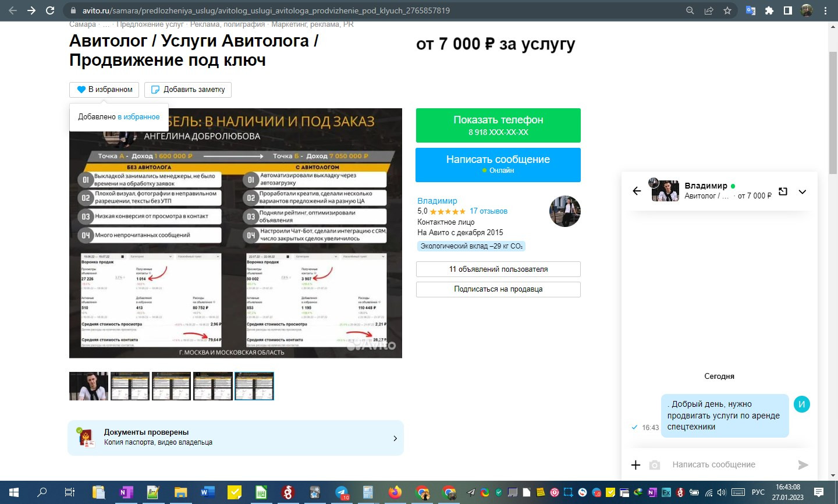This screenshot has height=504, width=838.
Task: Open Google Translate extension icon
Action: point(751,10)
